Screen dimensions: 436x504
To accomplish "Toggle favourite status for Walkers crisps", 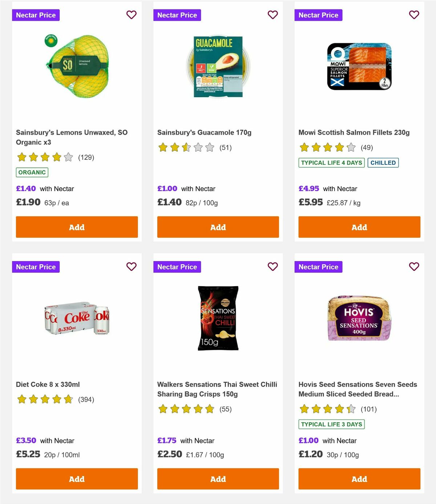I will pos(273,267).
